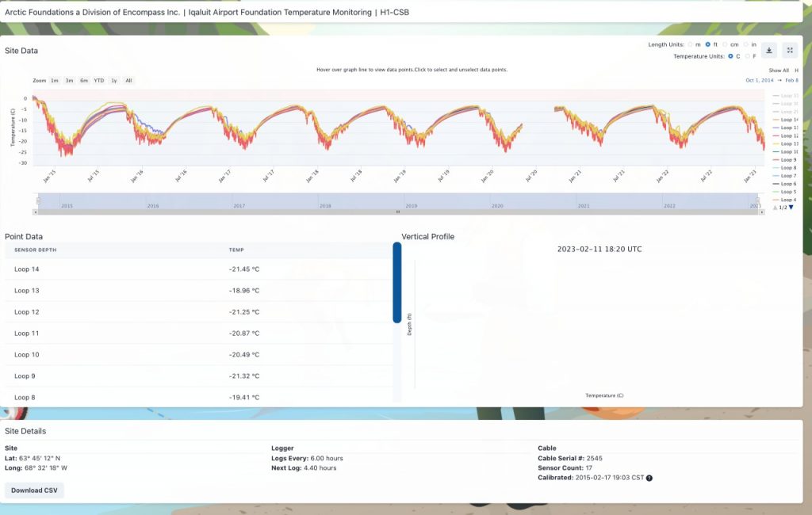812x515 pixels.
Task: Click the left handle of range navigator
Action: 39,201
